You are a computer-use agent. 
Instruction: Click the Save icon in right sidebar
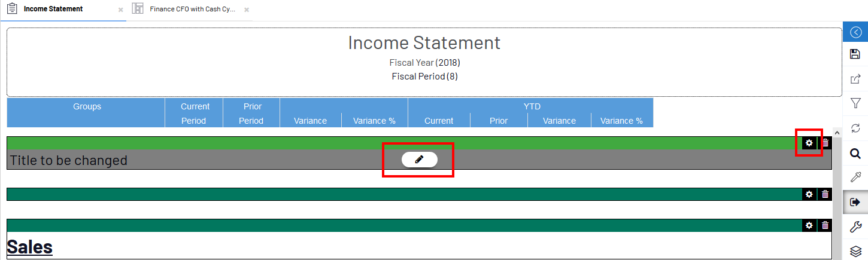[855, 54]
